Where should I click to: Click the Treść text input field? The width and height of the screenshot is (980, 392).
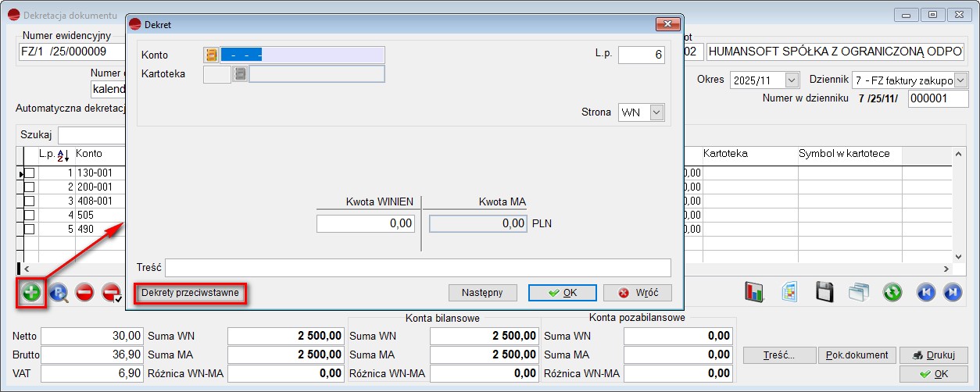tap(417, 268)
